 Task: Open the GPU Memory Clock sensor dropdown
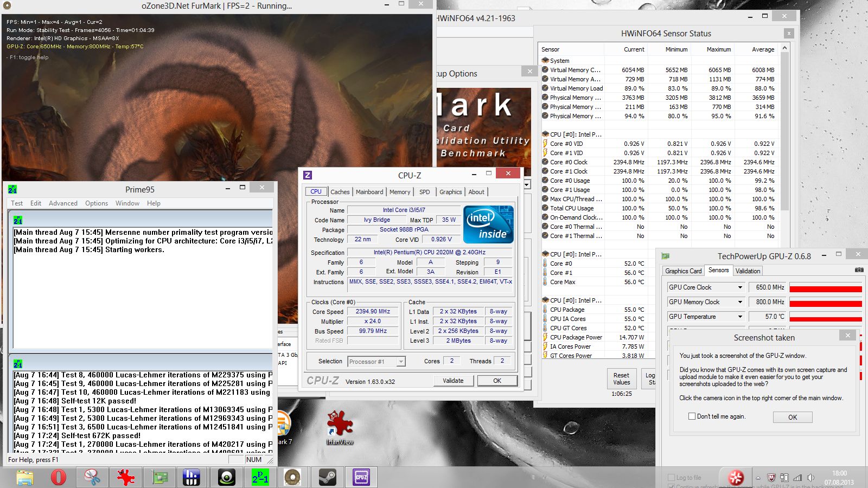(x=740, y=302)
